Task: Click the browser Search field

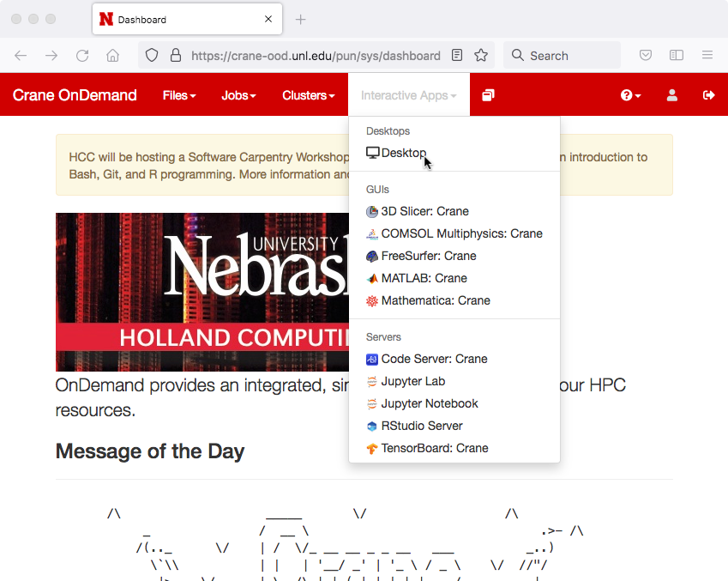Action: pyautogui.click(x=562, y=56)
